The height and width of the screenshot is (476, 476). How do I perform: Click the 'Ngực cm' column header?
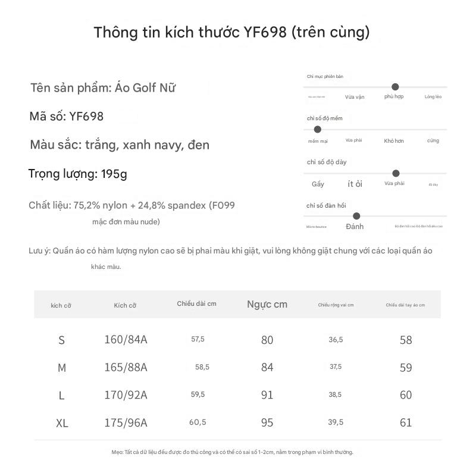tap(267, 304)
